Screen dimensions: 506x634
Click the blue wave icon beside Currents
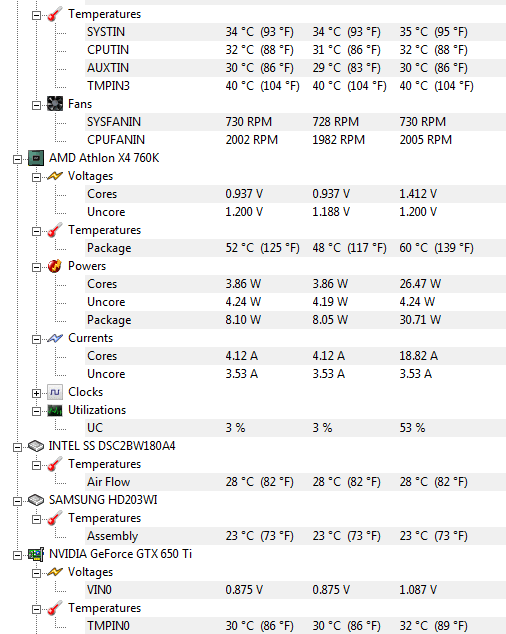tap(55, 338)
